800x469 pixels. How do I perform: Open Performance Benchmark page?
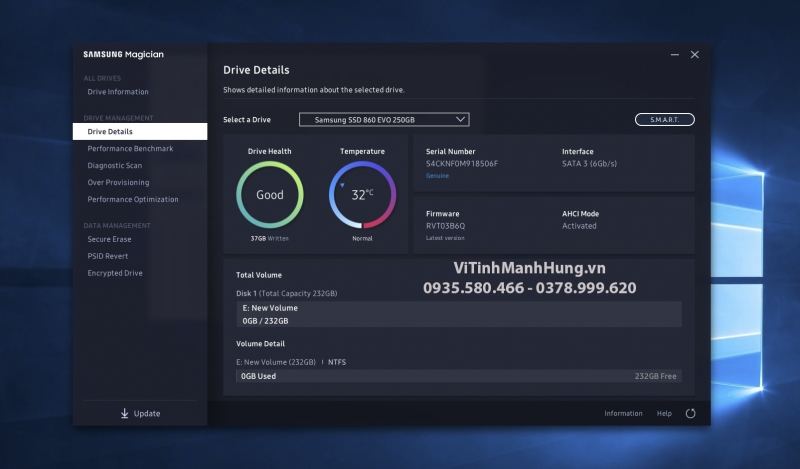coord(130,149)
